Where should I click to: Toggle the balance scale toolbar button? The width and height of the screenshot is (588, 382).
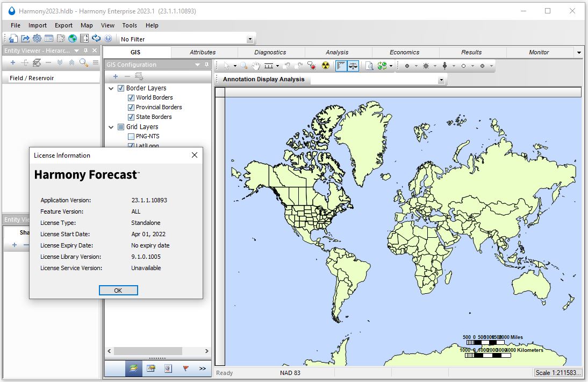point(353,66)
